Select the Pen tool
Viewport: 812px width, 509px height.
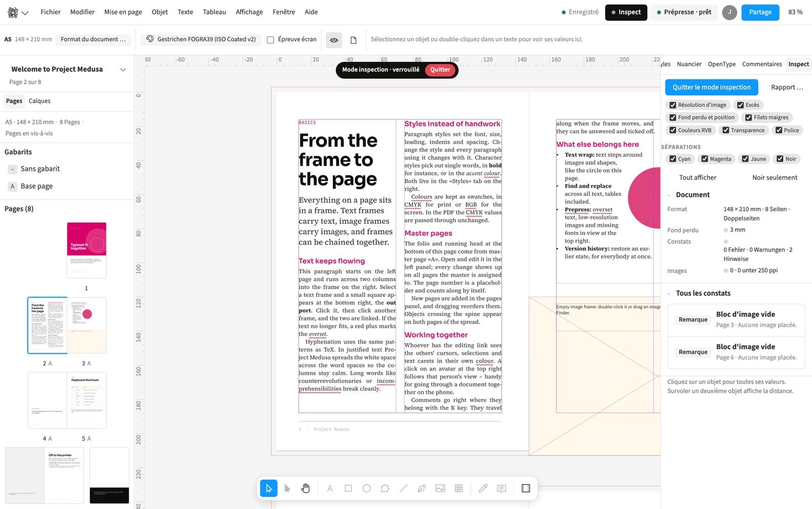click(x=422, y=488)
